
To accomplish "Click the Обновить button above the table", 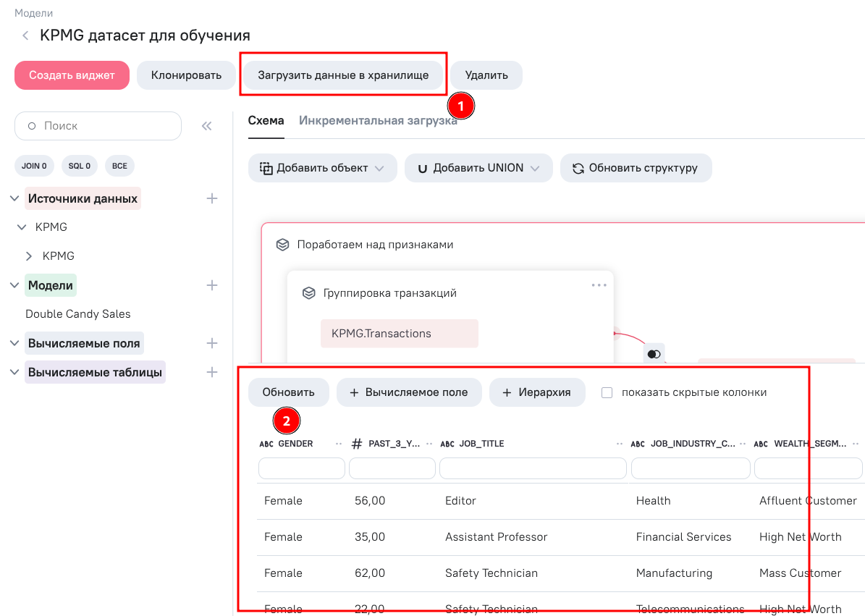I will point(289,392).
